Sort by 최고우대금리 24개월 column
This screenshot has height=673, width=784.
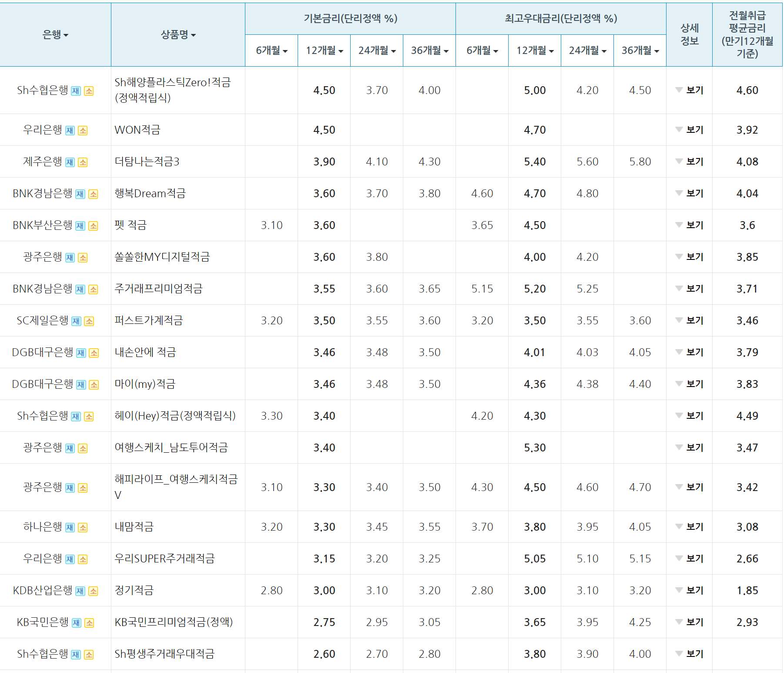point(587,50)
